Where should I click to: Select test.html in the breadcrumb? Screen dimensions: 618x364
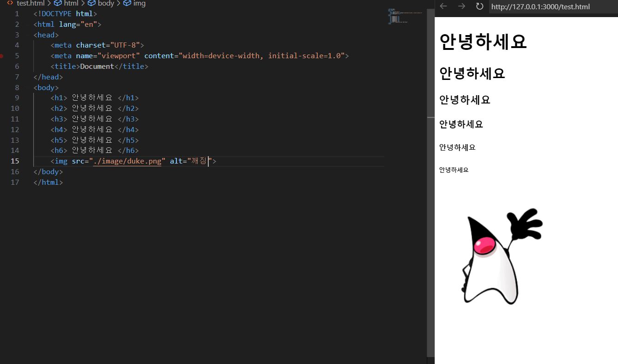30,3
